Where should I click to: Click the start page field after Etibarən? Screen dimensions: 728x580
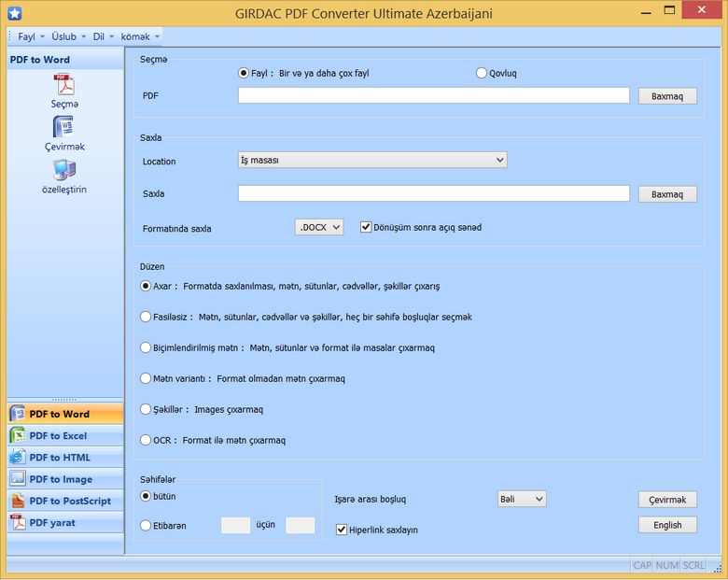[235, 525]
